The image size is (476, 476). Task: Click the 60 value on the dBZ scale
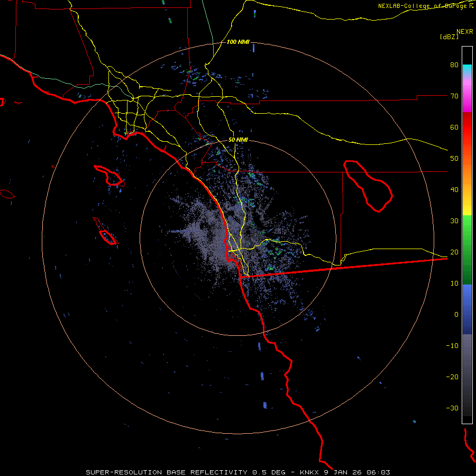click(x=454, y=127)
